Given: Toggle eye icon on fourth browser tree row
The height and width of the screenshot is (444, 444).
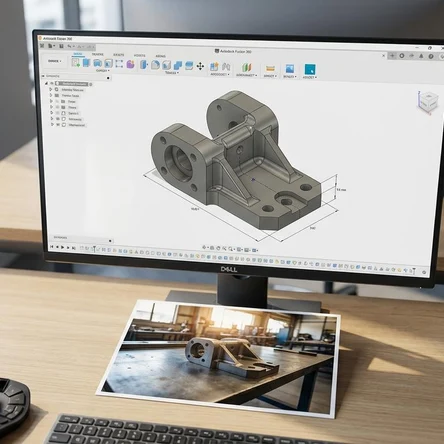Looking at the screenshot, I should pyautogui.click(x=58, y=107).
